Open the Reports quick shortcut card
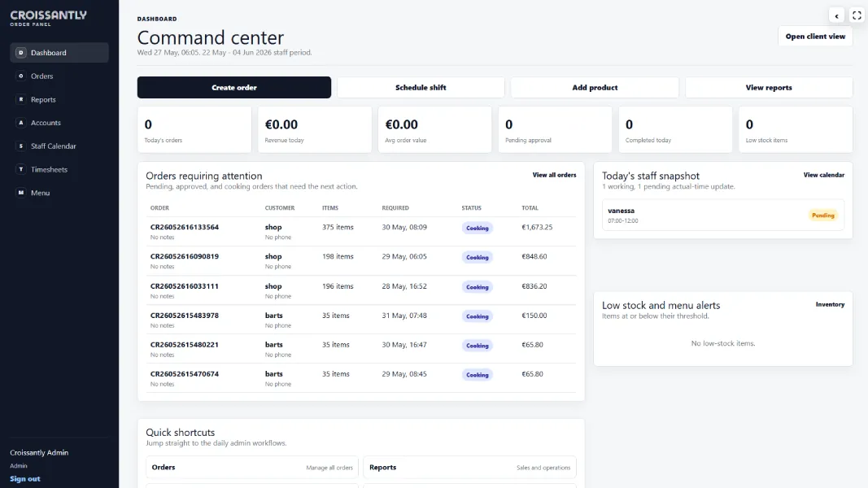This screenshot has height=488, width=868. click(469, 468)
